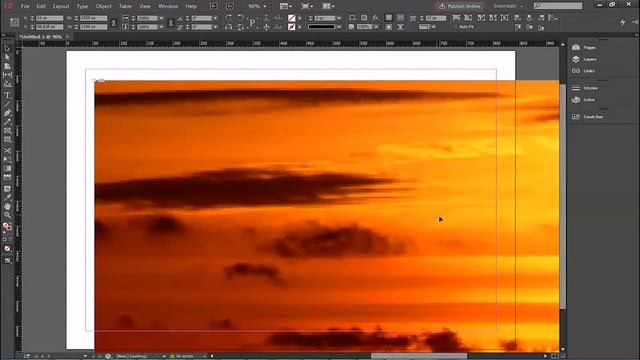Select the Free Transform tool
This screenshot has width=640, height=360.
click(x=7, y=160)
